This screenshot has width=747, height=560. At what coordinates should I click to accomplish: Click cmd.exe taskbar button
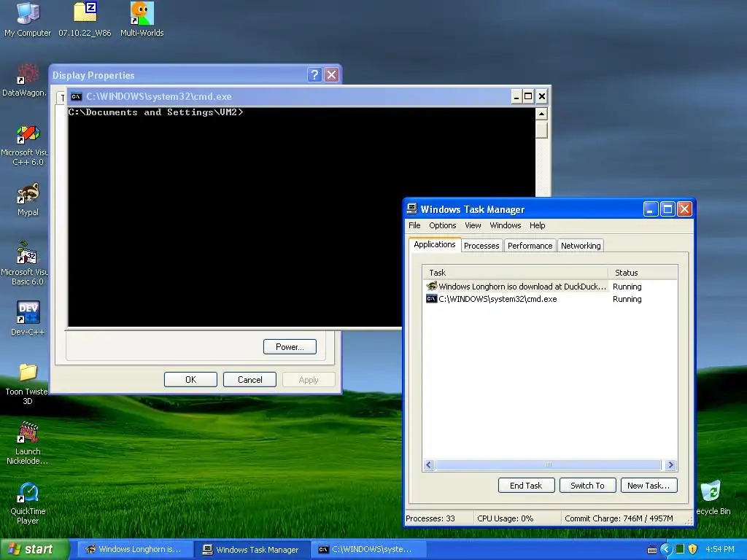[x=368, y=549]
